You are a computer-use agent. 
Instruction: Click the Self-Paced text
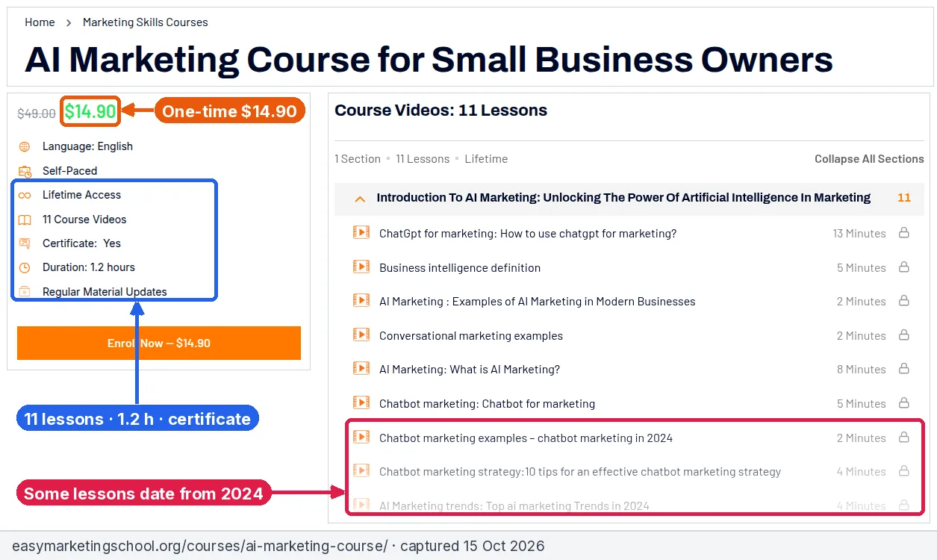tap(69, 171)
